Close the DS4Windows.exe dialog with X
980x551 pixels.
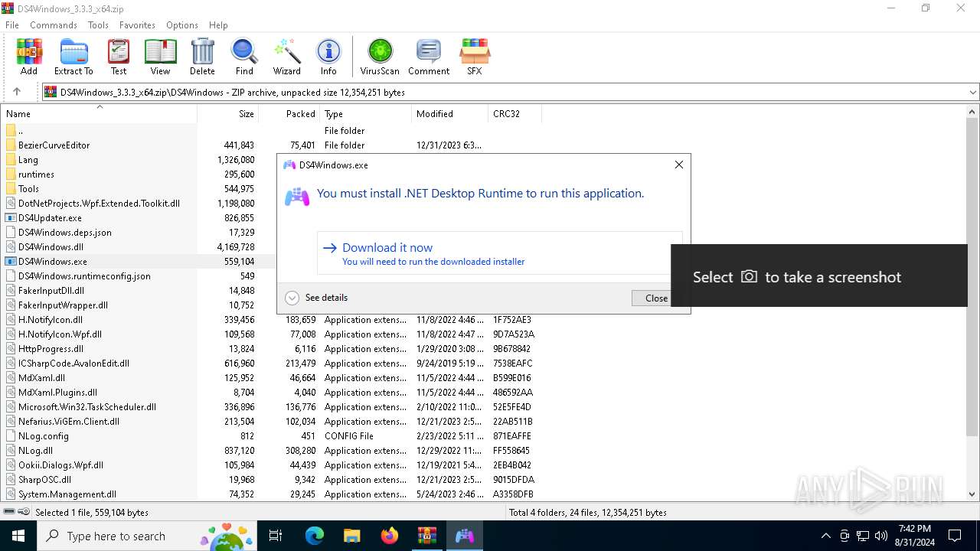point(678,165)
